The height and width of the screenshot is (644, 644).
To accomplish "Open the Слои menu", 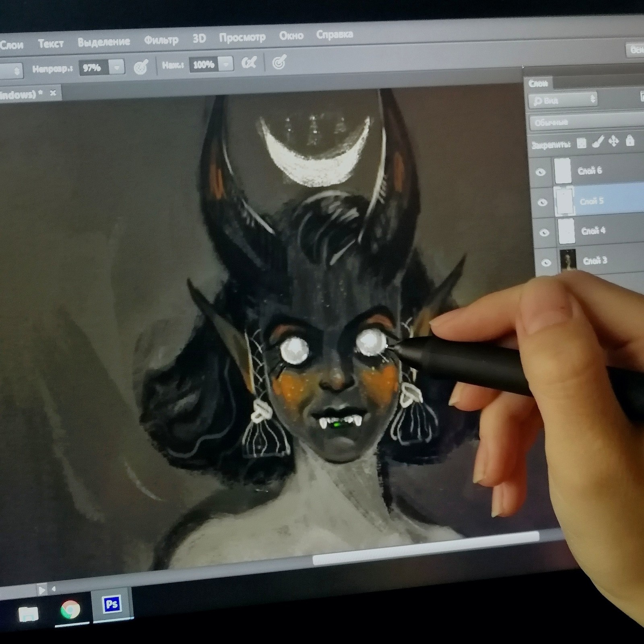I will [11, 45].
